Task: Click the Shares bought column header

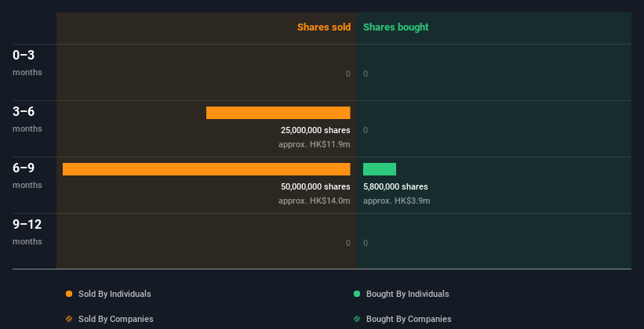Action: pyautogui.click(x=396, y=27)
